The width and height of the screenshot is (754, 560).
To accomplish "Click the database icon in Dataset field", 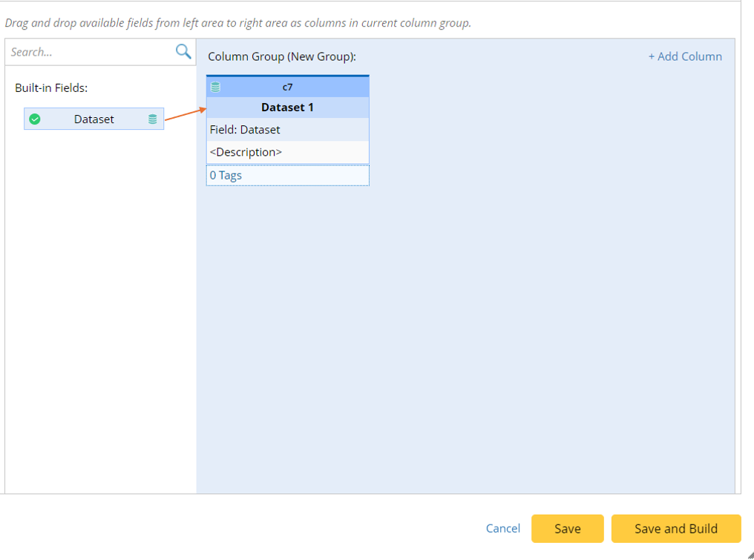I will pos(152,119).
